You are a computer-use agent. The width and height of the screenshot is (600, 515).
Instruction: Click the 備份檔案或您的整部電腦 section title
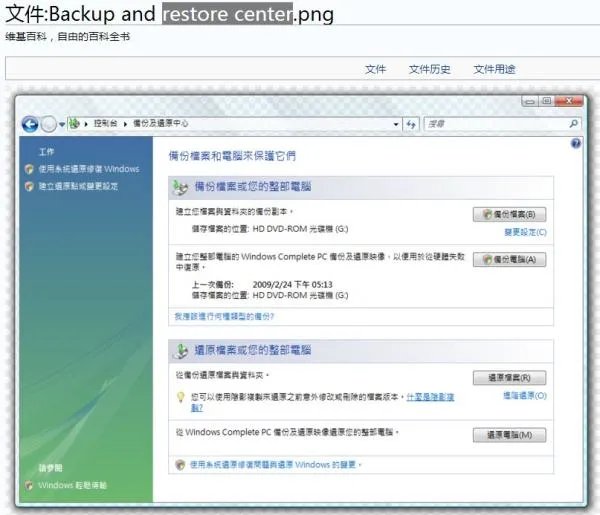point(253,187)
